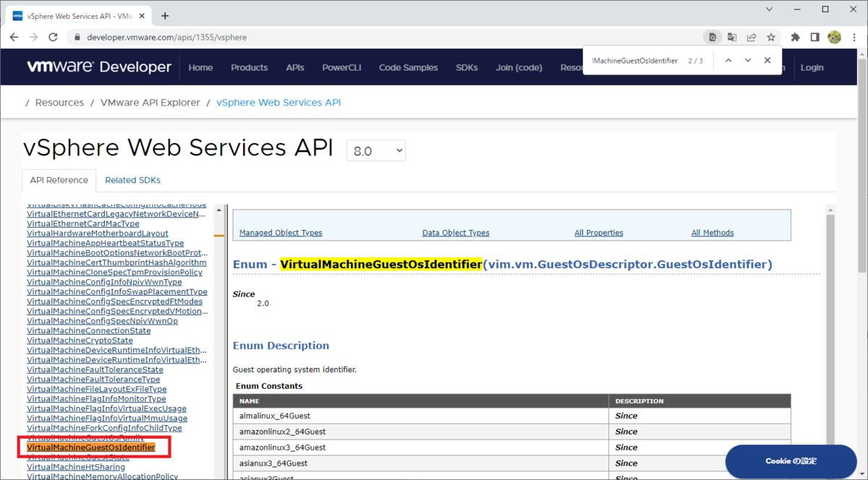
Task: Click the find-in-page search icon in address bar
Action: tap(712, 37)
